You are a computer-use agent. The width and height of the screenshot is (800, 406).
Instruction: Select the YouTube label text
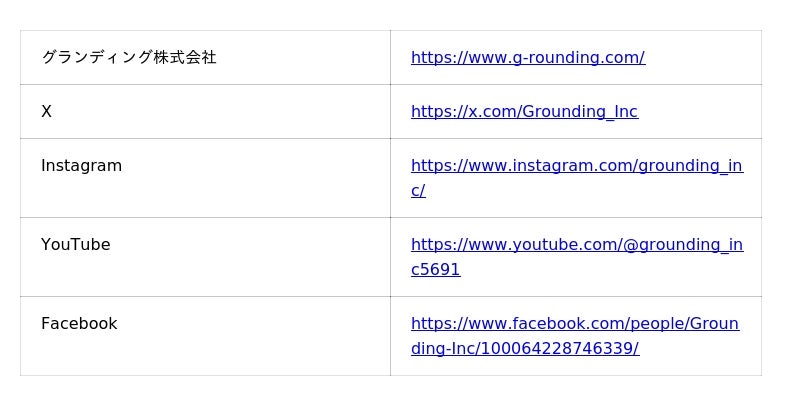[75, 245]
